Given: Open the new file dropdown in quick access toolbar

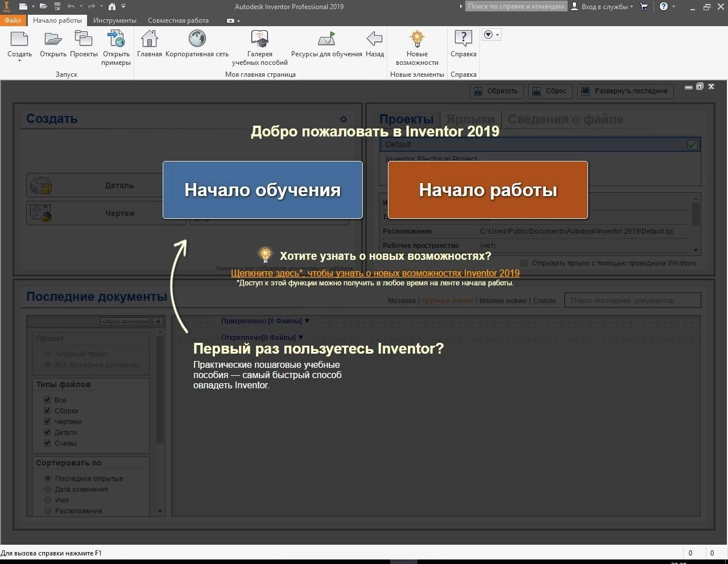Looking at the screenshot, I should (32, 6).
